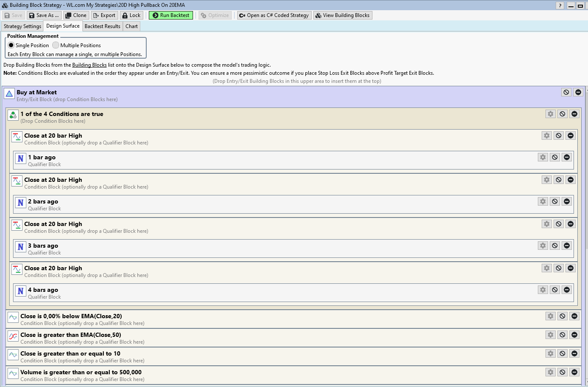Collapse the 'Buy at Market' block via minus button
The height and width of the screenshot is (387, 588).
coord(578,92)
